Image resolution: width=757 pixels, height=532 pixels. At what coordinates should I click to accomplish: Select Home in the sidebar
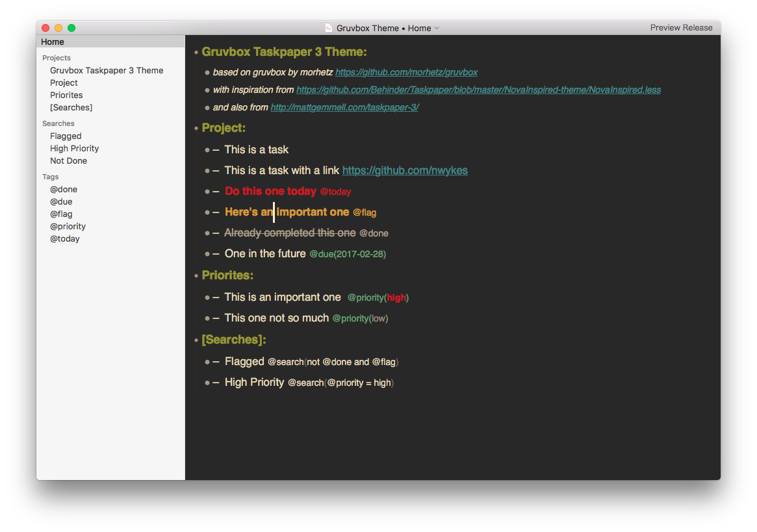coord(110,42)
